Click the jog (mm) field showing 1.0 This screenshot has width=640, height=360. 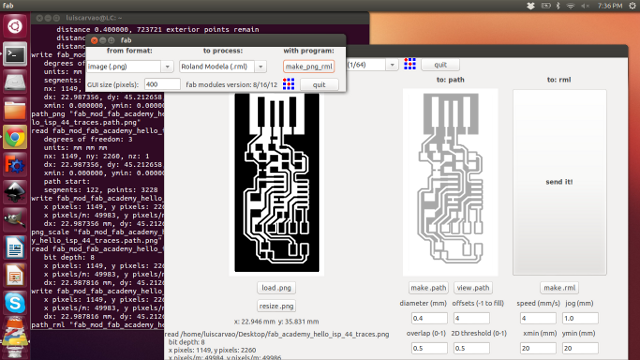(580, 318)
